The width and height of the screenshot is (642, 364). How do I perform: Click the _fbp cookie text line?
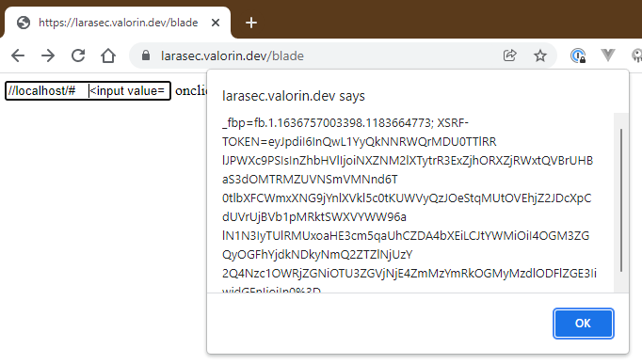345,122
